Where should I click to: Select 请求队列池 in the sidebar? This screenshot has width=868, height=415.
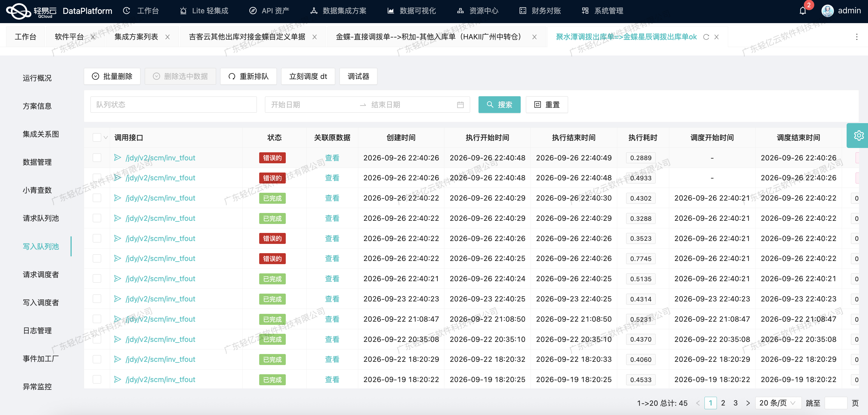coord(41,218)
